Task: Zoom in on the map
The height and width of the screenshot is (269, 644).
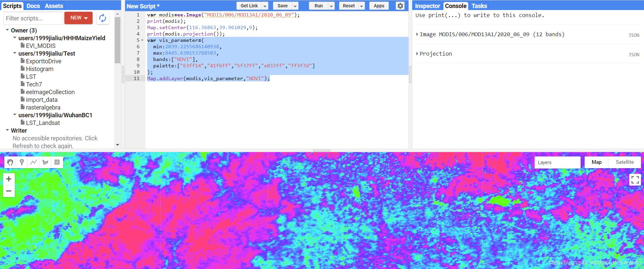Action: coord(9,179)
